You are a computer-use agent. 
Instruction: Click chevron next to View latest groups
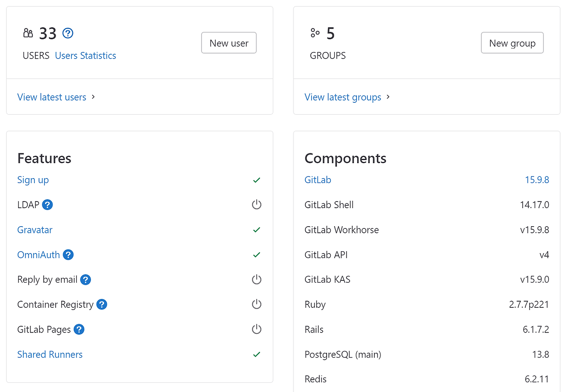pos(388,97)
